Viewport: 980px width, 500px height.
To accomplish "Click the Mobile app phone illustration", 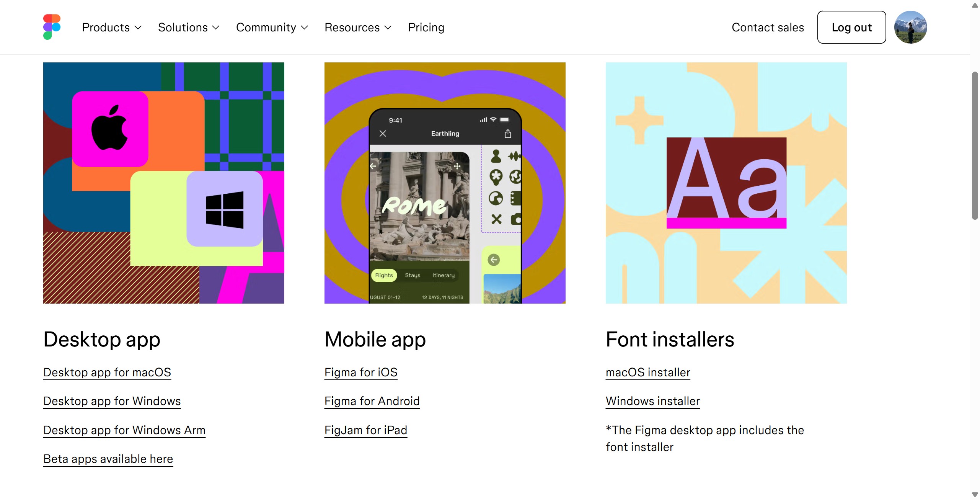I will (x=445, y=183).
